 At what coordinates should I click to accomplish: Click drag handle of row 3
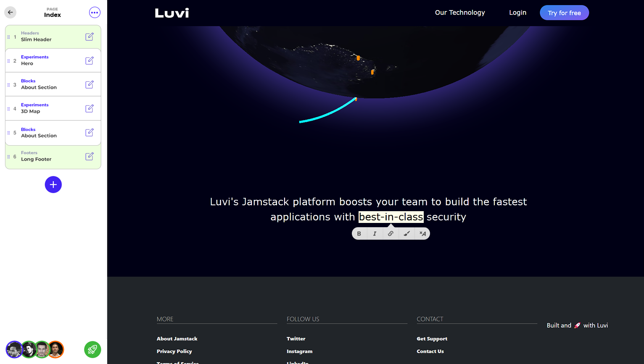[8, 85]
